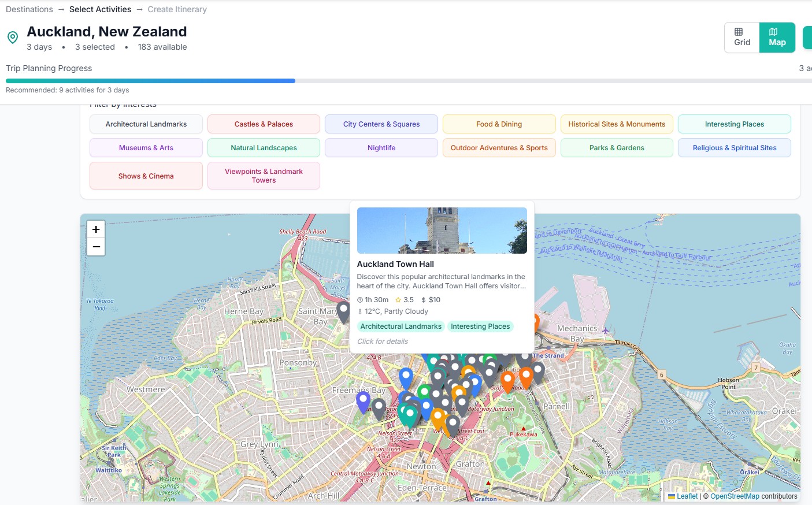
Task: Enable the Nightlife filter
Action: [x=381, y=148]
